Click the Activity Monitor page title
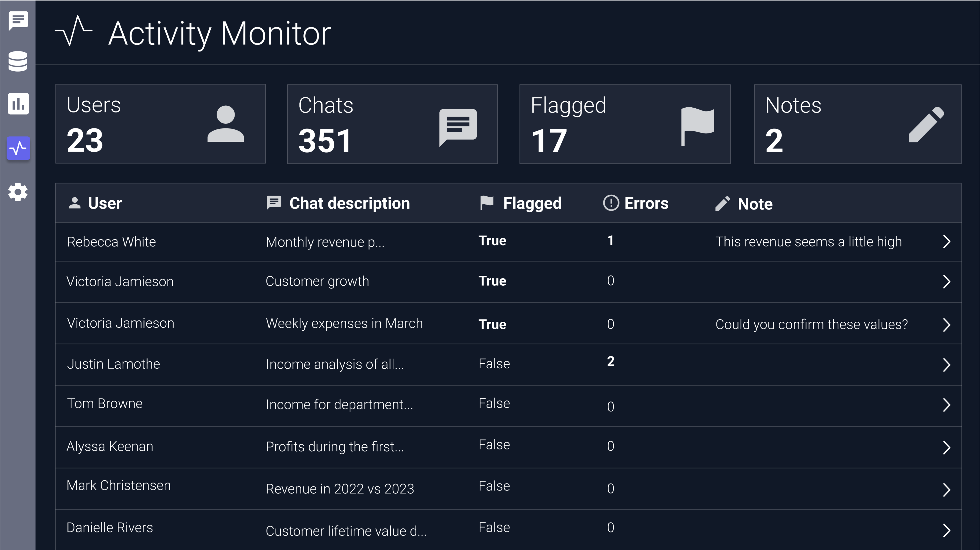Screen dimensions: 980x550 tap(220, 34)
